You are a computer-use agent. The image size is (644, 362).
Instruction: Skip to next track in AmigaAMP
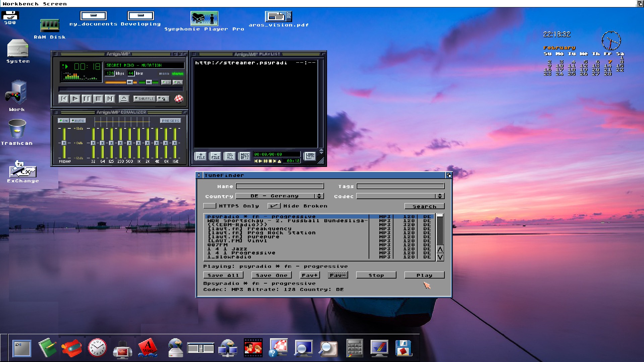(109, 99)
